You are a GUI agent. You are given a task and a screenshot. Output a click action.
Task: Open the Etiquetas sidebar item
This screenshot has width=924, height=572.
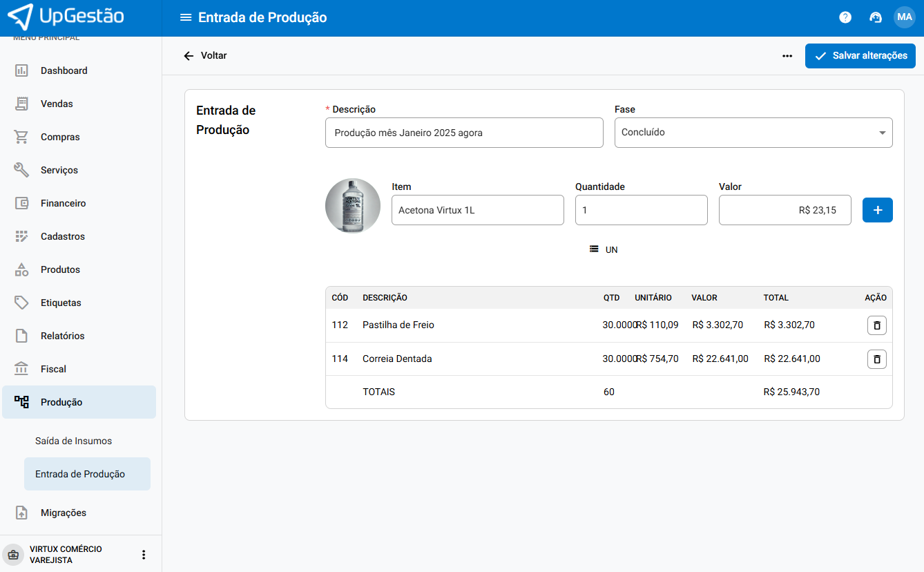[x=61, y=303]
